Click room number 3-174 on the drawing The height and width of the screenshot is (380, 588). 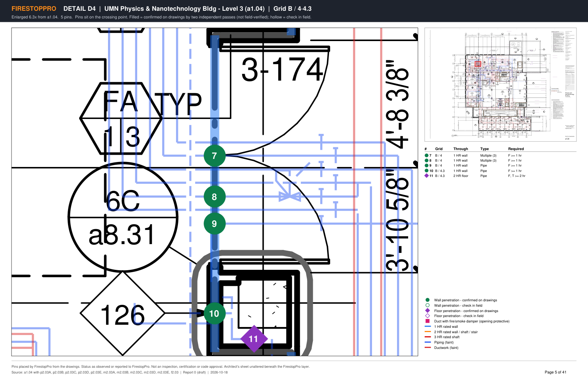click(282, 69)
